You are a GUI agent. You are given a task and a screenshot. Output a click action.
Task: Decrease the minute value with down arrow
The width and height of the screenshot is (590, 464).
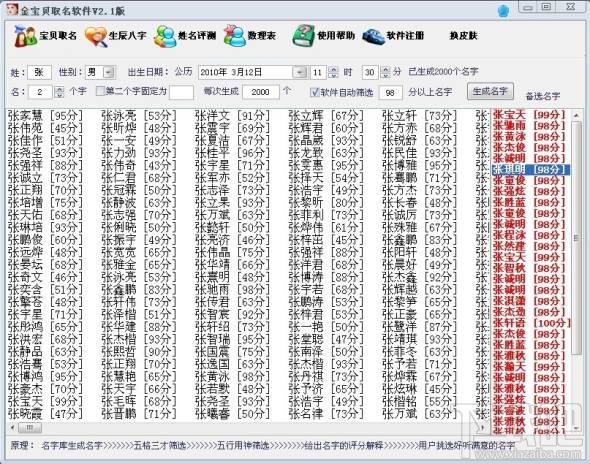(385, 75)
